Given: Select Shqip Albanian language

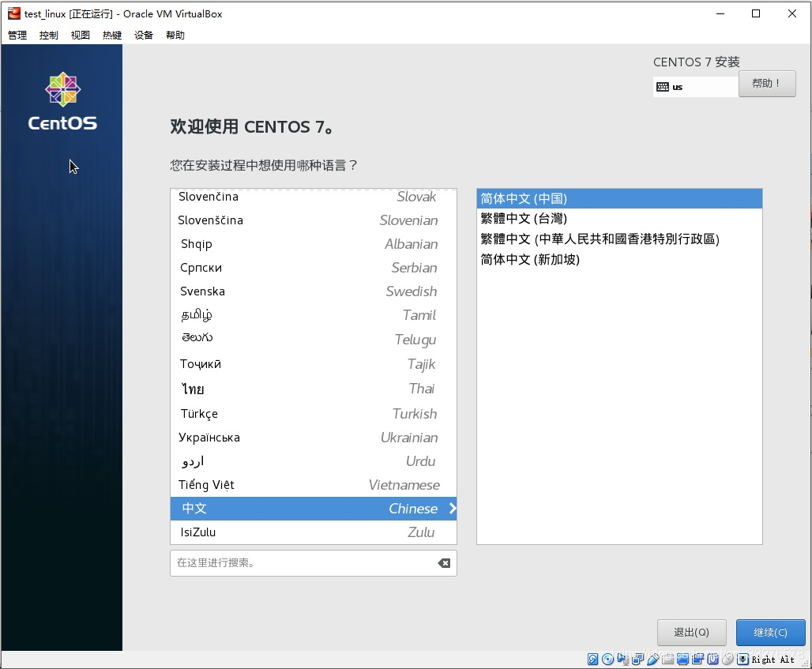Looking at the screenshot, I should [314, 244].
